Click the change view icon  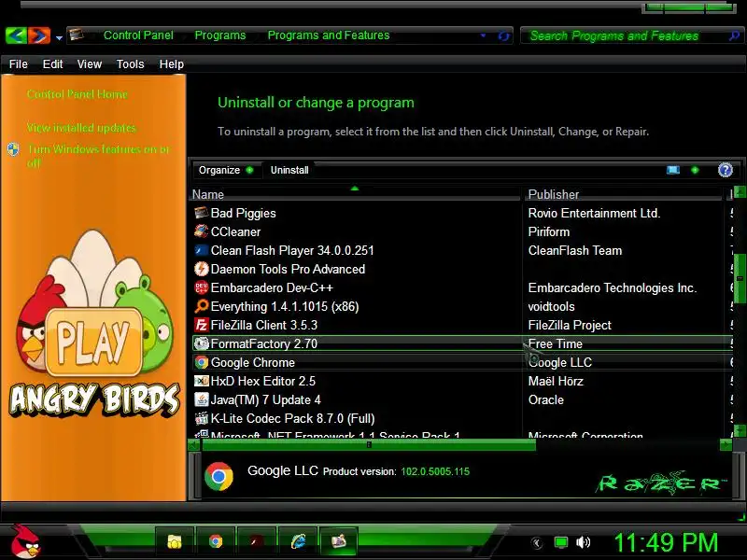coord(672,170)
